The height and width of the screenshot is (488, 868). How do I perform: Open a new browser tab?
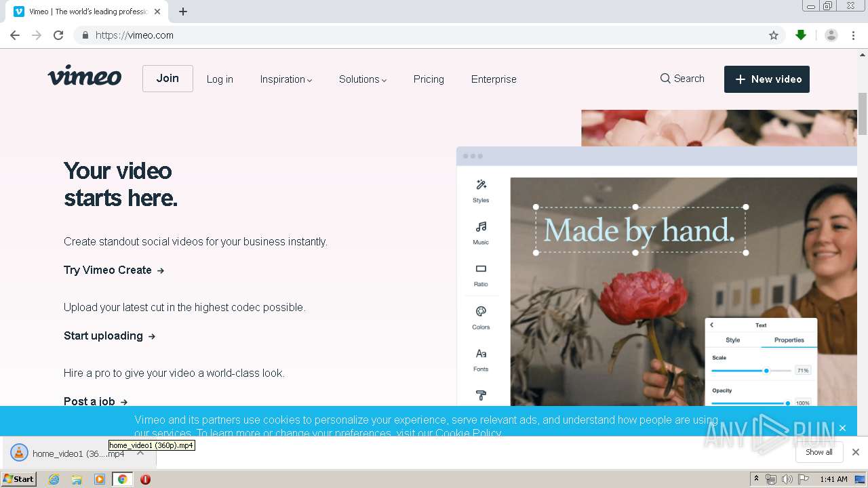[183, 12]
